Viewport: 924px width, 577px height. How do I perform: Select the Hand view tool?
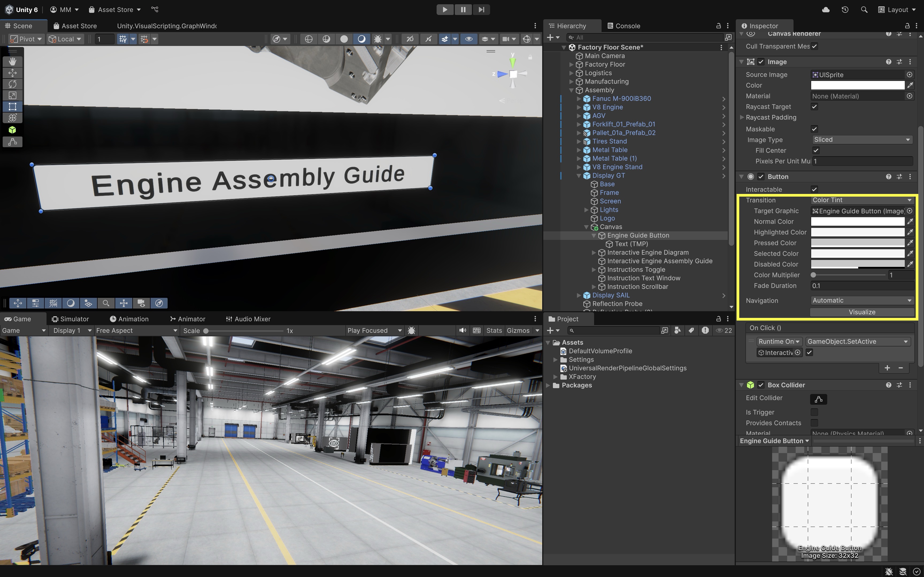pos(12,61)
